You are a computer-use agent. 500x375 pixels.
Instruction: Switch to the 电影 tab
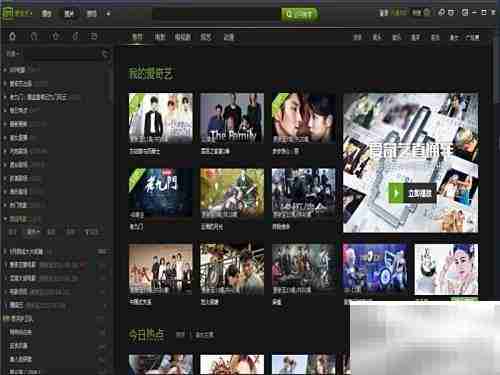(x=160, y=37)
